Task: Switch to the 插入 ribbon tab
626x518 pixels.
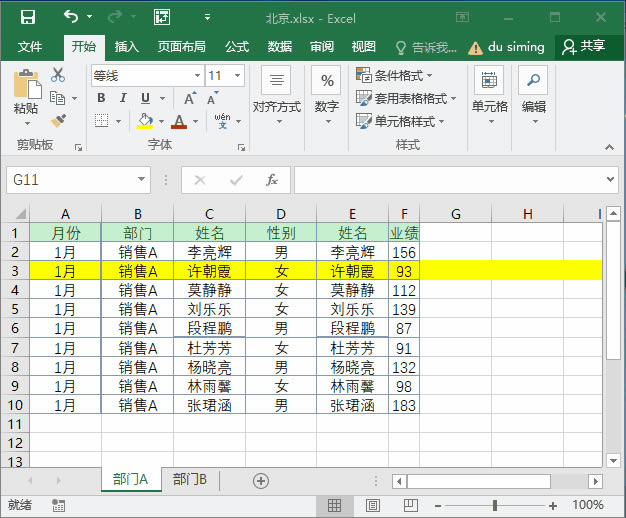Action: 127,47
